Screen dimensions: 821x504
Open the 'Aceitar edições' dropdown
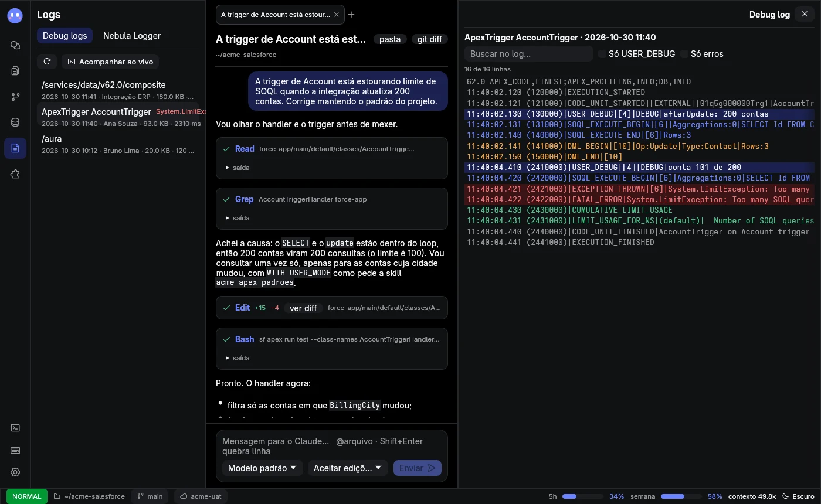click(x=347, y=468)
